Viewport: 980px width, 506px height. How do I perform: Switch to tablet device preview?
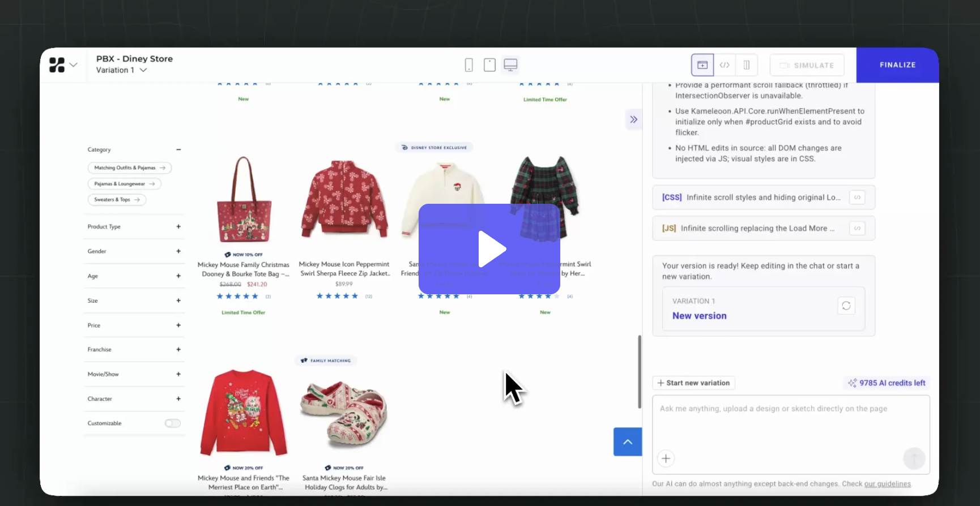[490, 65]
